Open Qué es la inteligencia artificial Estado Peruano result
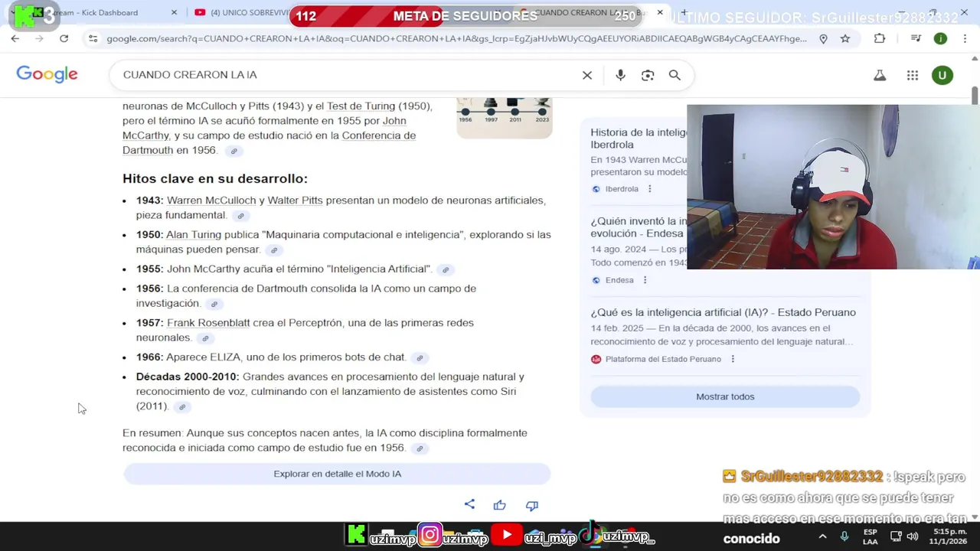The height and width of the screenshot is (551, 980). [723, 312]
